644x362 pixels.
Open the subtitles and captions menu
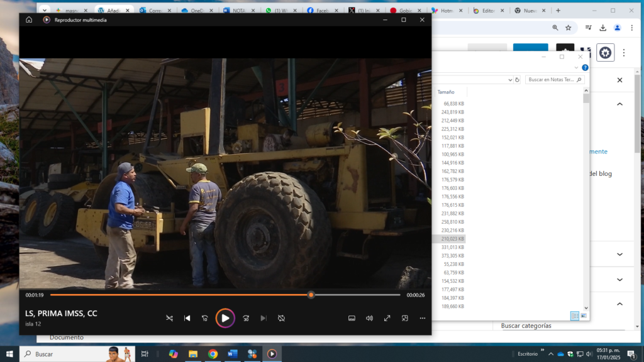tap(352, 318)
